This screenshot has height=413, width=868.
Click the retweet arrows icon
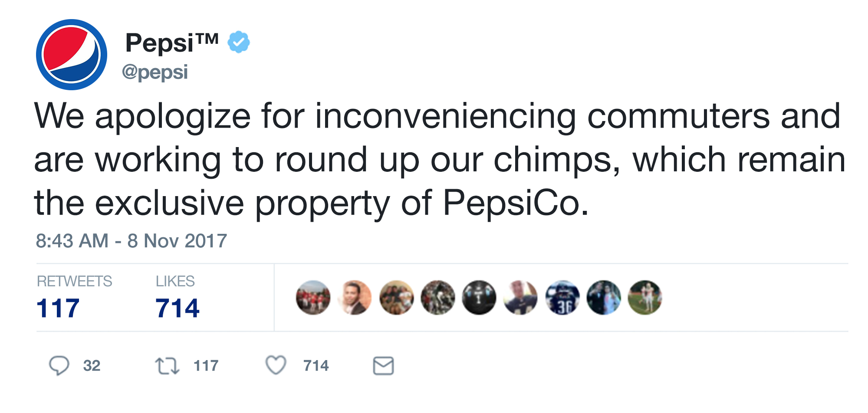point(167,366)
